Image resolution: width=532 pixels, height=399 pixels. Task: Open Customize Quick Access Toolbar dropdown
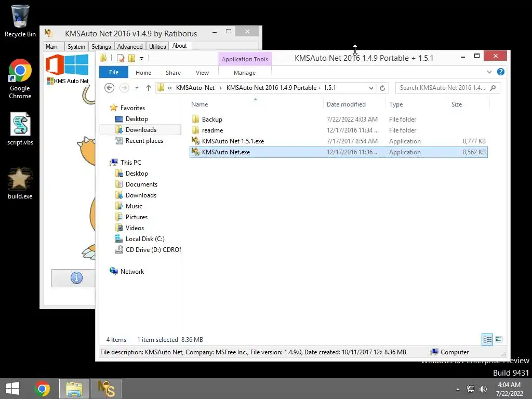point(141,59)
